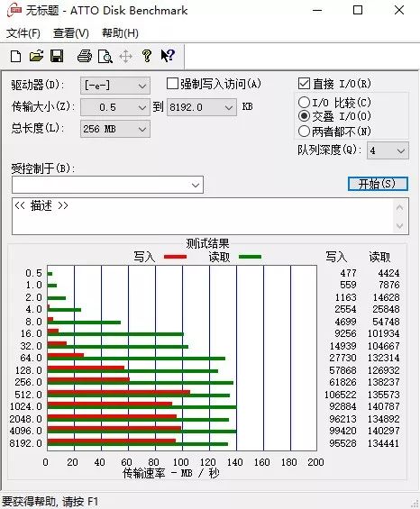Click the 传输速率 - MB / 秒 axis label

click(x=171, y=473)
